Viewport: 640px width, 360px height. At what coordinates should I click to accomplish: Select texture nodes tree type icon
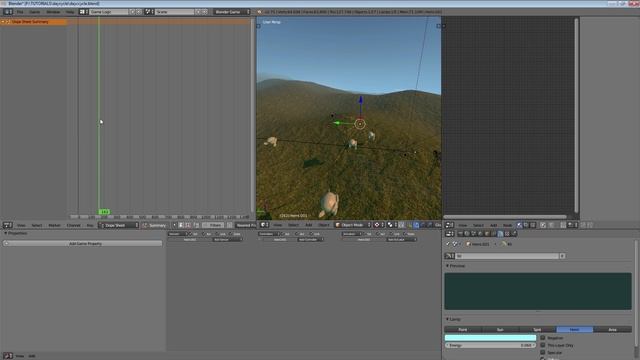(533, 225)
